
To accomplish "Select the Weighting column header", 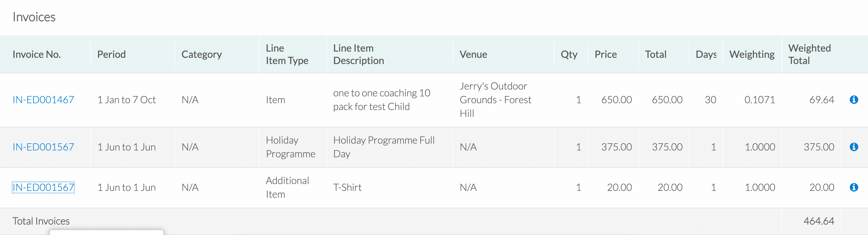I will [x=752, y=54].
